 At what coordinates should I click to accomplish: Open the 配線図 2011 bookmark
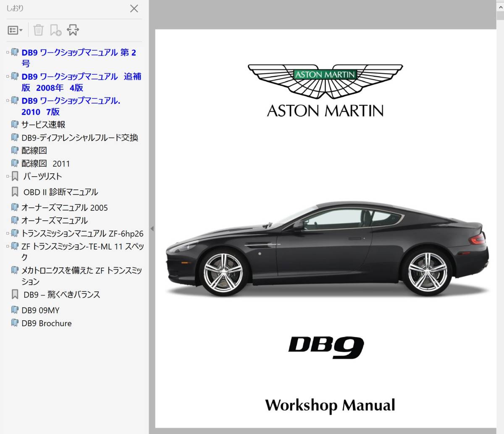pyautogui.click(x=45, y=164)
